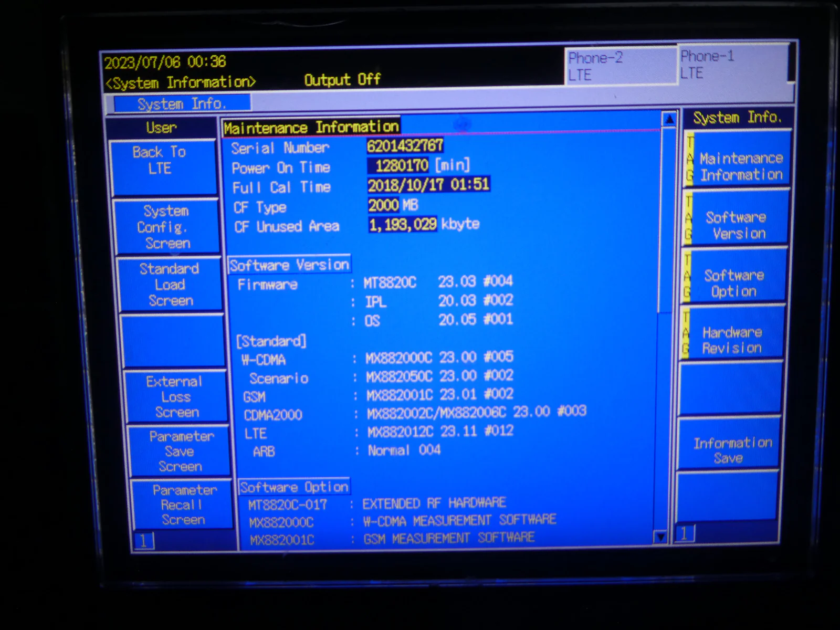
Task: Select the CF Type value 2000
Action: pos(384,205)
